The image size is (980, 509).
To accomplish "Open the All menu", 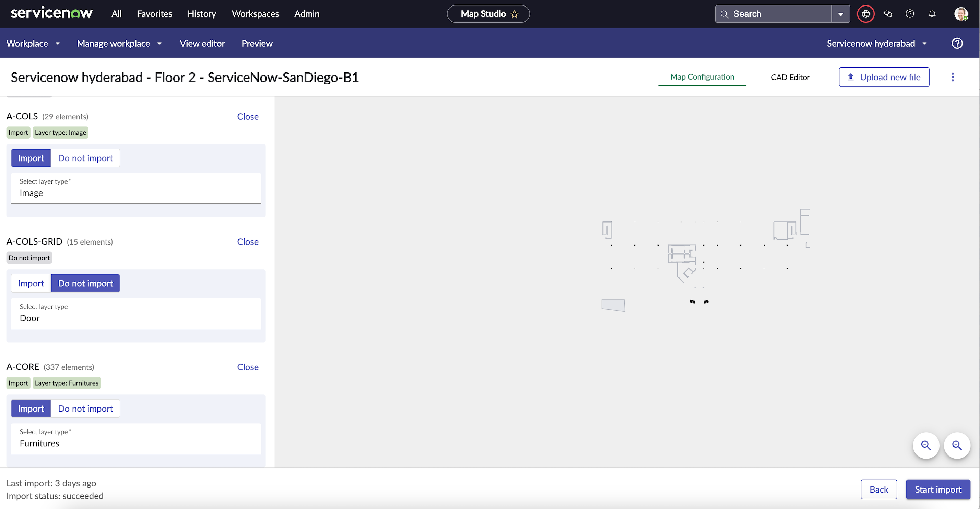I will point(116,14).
